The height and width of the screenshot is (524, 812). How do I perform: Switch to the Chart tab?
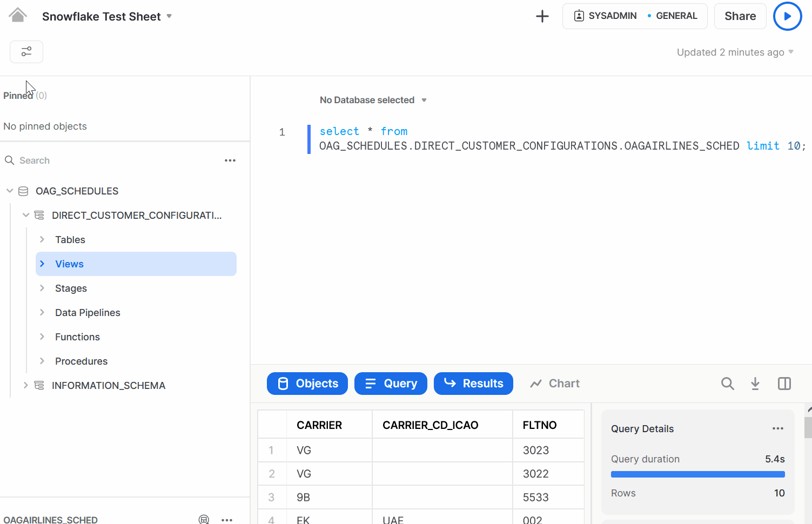[x=555, y=384]
